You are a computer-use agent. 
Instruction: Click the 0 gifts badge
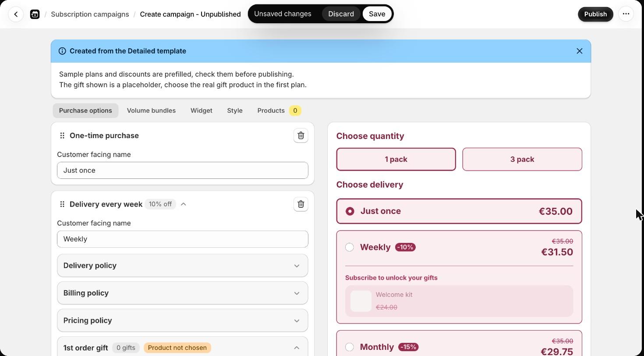pos(126,348)
